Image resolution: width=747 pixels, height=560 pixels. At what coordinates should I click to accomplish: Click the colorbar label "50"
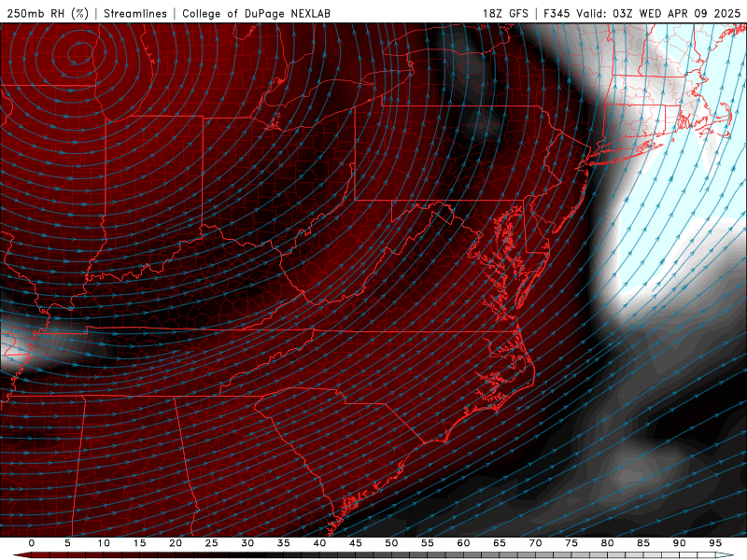[x=391, y=543]
